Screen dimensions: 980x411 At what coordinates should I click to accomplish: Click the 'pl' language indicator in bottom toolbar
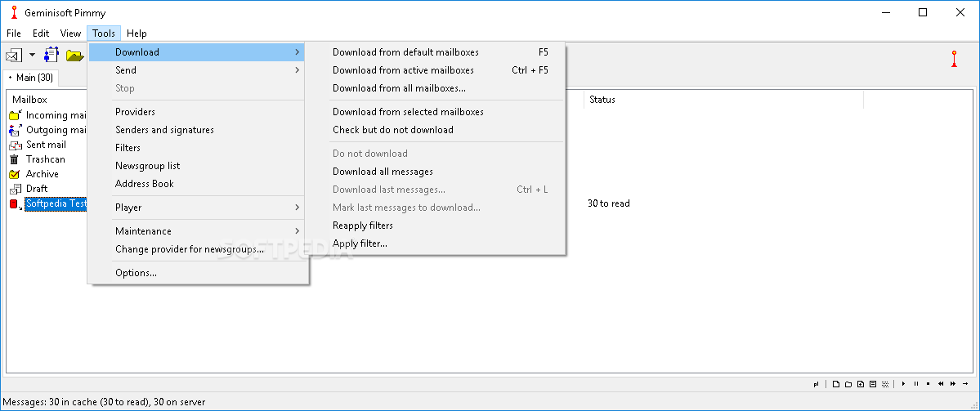pos(817,384)
